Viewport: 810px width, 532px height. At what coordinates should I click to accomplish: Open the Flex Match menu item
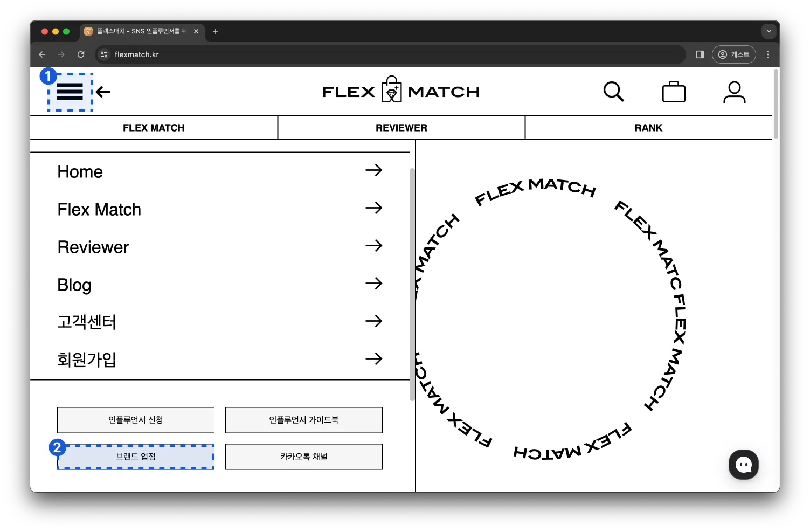pyautogui.click(x=220, y=209)
